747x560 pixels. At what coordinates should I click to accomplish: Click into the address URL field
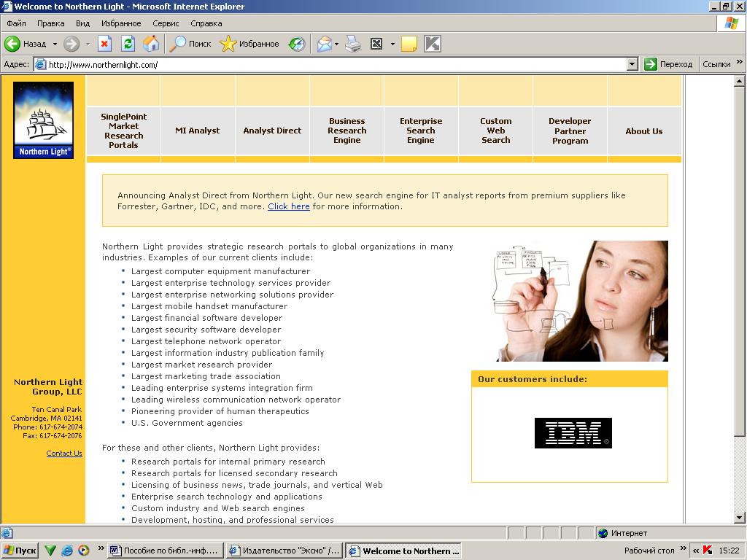(x=337, y=64)
